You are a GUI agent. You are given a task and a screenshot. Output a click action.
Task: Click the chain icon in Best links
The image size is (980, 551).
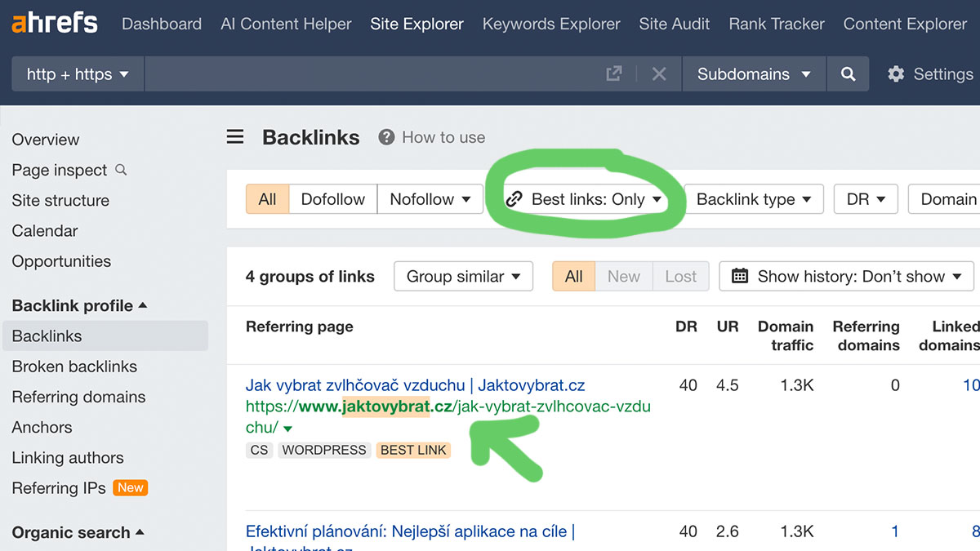point(514,199)
